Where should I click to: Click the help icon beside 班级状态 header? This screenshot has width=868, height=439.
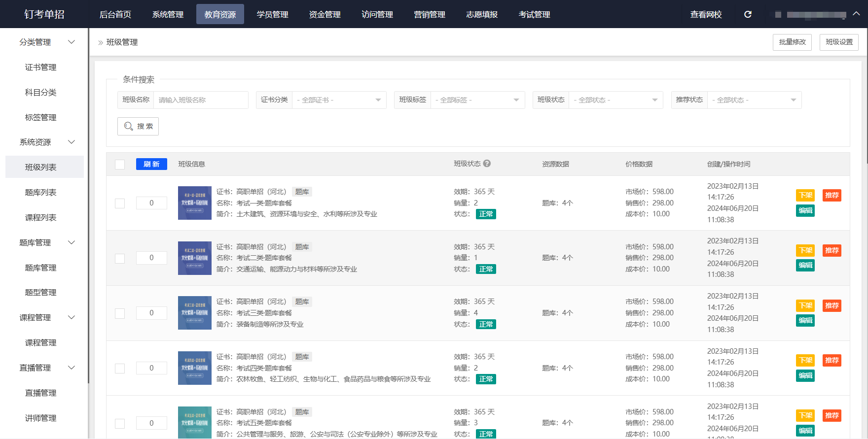click(x=487, y=164)
